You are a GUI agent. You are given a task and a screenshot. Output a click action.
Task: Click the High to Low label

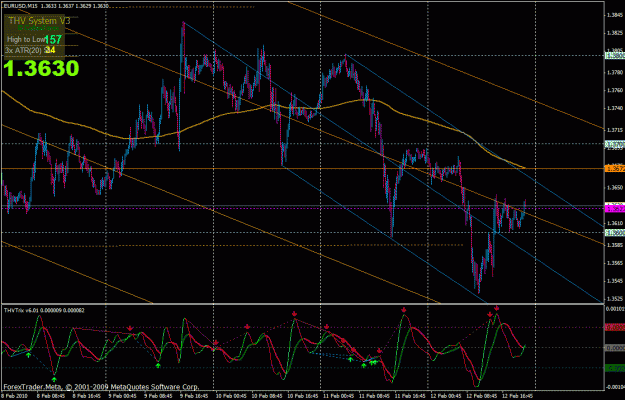(26, 39)
